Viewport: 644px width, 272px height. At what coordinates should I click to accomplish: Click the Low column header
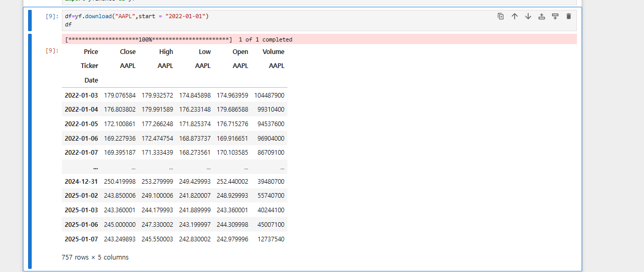pos(205,52)
